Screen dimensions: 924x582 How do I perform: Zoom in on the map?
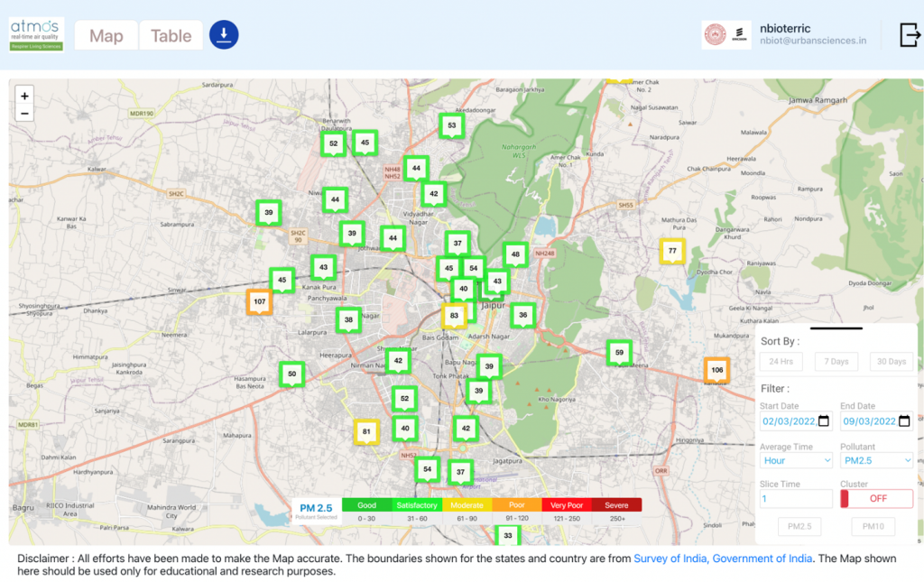pyautogui.click(x=24, y=96)
